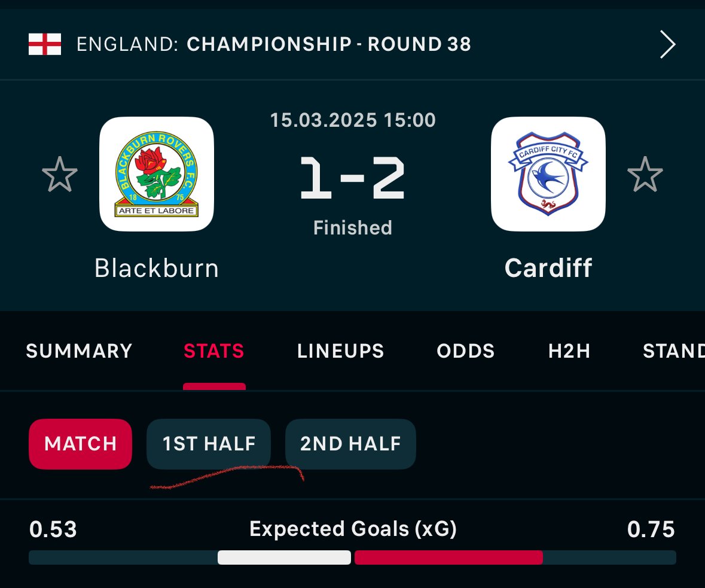The height and width of the screenshot is (588, 705).
Task: Click the 1-2 final score
Action: point(352,178)
